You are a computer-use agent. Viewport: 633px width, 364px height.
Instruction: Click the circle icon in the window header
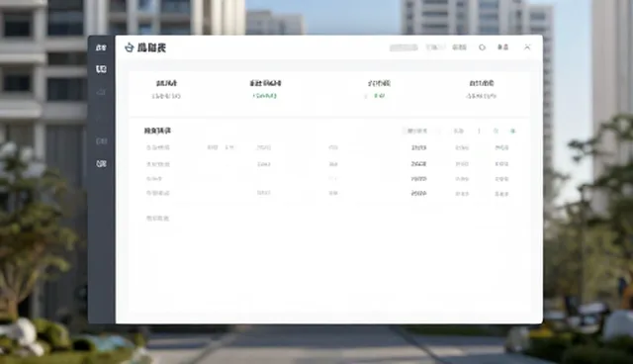point(482,47)
